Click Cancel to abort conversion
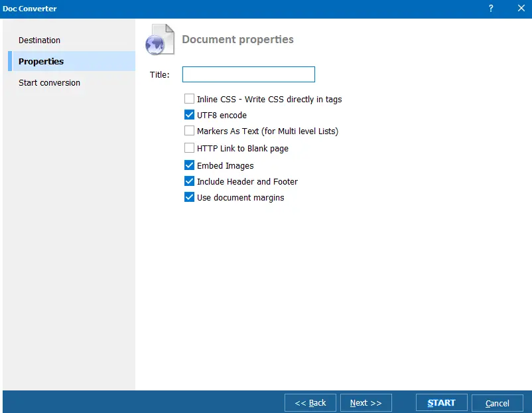The image size is (532, 413). point(497,403)
